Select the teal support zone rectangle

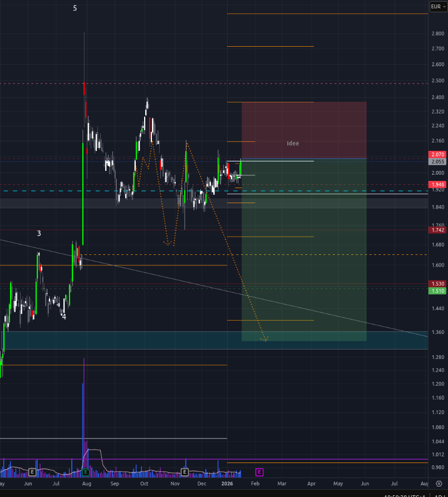(111, 341)
